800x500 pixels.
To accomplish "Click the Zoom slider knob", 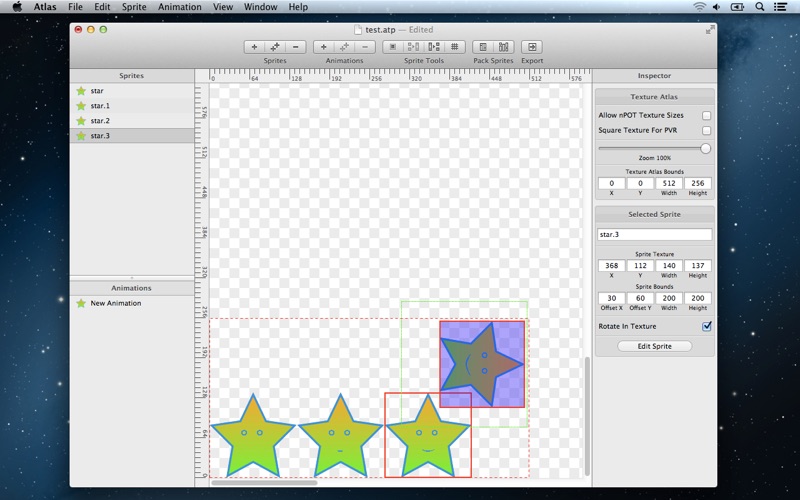I will click(x=706, y=148).
